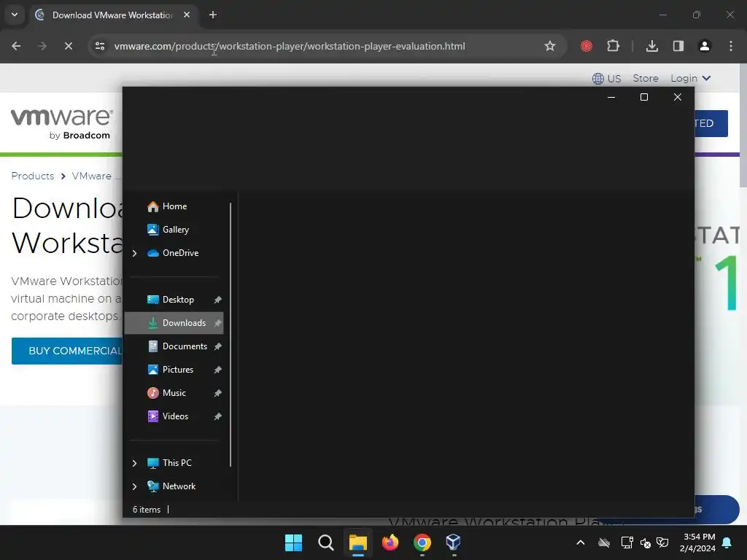
Task: Select OneDrive in the navigation pane
Action: click(180, 253)
